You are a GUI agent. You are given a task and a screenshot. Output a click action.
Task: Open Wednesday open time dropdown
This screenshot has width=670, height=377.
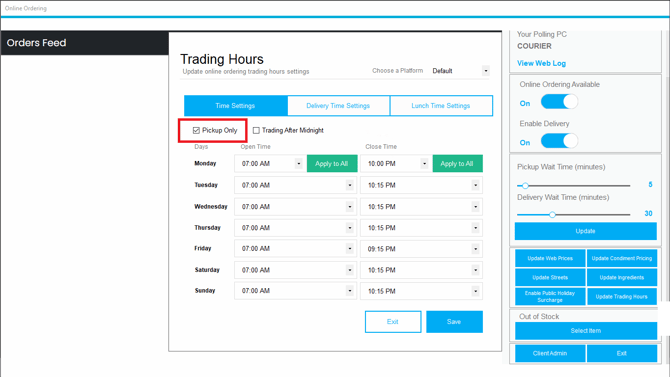click(350, 207)
